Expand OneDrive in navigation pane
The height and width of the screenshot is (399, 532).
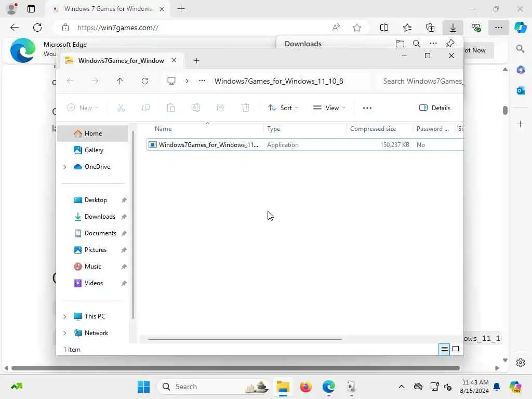coord(65,167)
